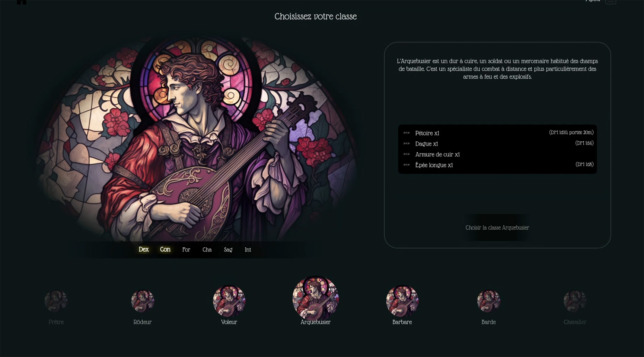Image resolution: width=644 pixels, height=357 pixels.
Task: Click the home icon at top left
Action: click(22, 1)
